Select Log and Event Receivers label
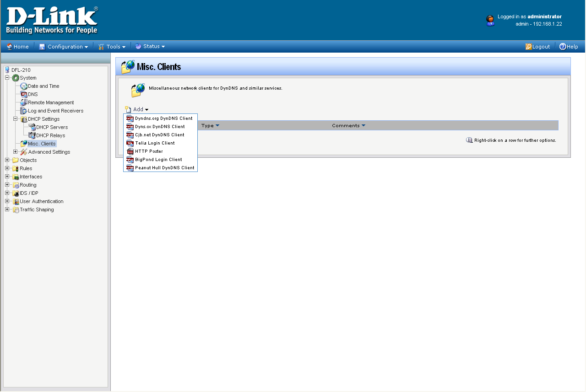 tap(56, 111)
